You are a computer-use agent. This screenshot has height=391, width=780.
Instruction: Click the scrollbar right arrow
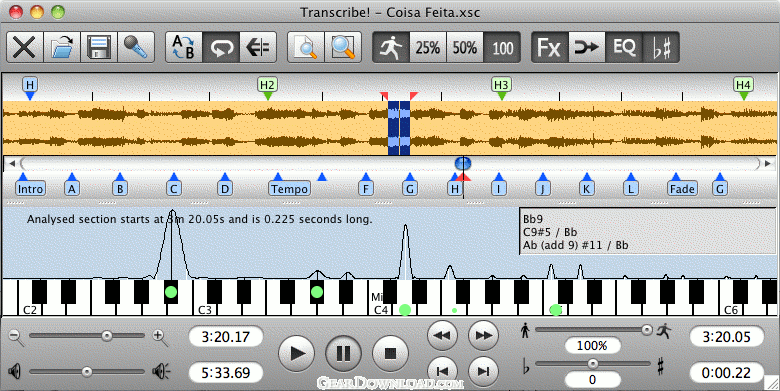pos(768,163)
